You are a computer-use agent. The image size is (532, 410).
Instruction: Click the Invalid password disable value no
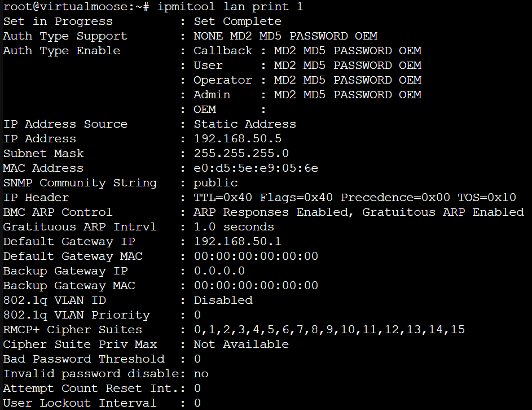pyautogui.click(x=201, y=374)
